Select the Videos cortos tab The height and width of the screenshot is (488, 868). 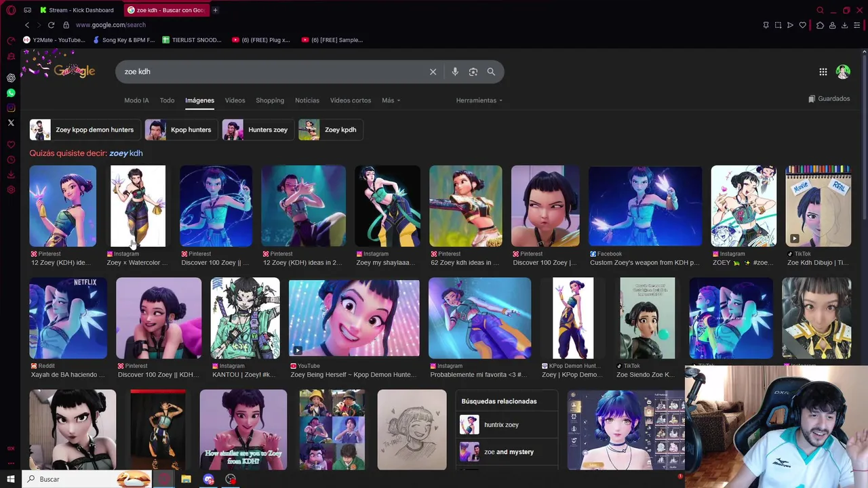(x=351, y=100)
